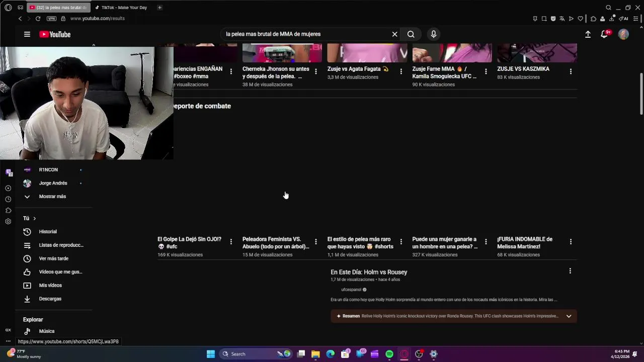Open the notifications bell

pos(604,34)
